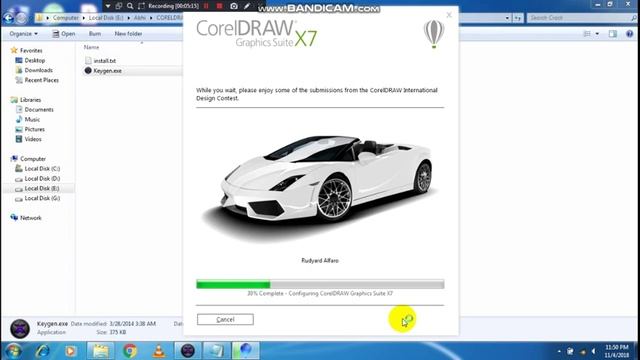The image size is (640, 360).
Task: Show hidden system tray icons
Action: pyautogui.click(x=559, y=351)
